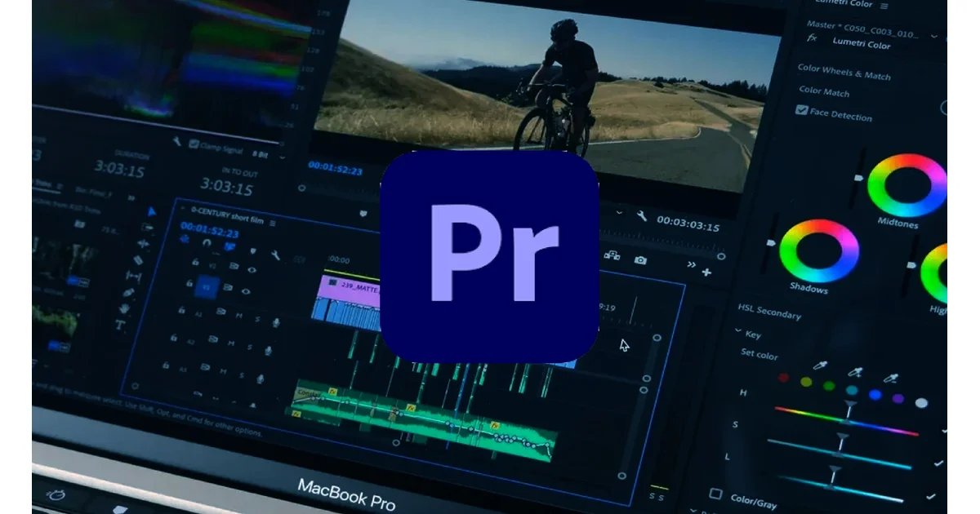This screenshot has height=514, width=980.
Task: Click Program monitor duration 00:03:03:15
Action: (x=688, y=224)
